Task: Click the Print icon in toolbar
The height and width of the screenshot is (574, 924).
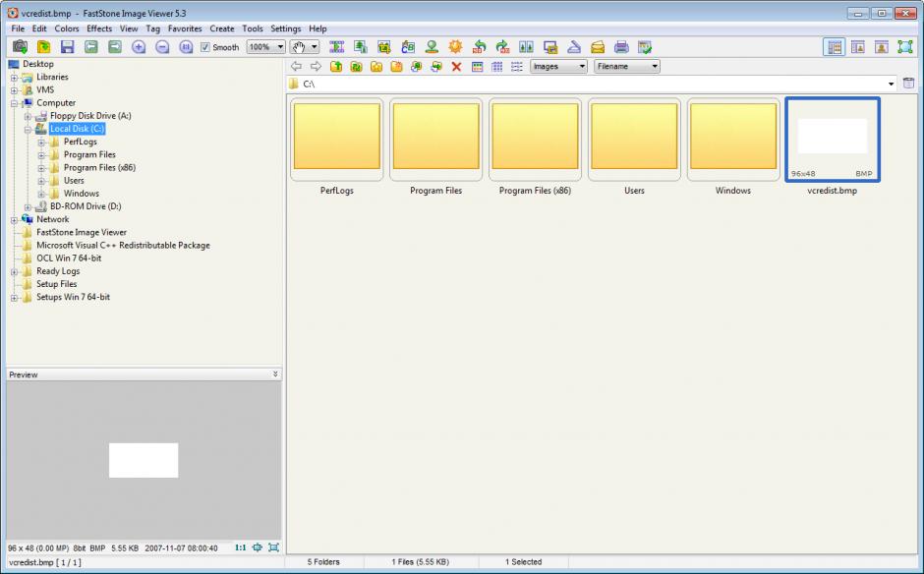Action: coord(621,47)
